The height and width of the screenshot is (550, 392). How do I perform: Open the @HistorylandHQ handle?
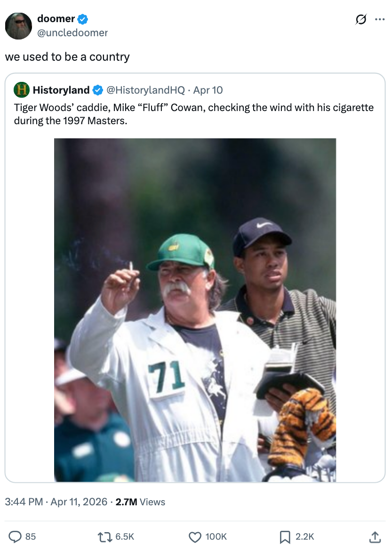pyautogui.click(x=146, y=90)
